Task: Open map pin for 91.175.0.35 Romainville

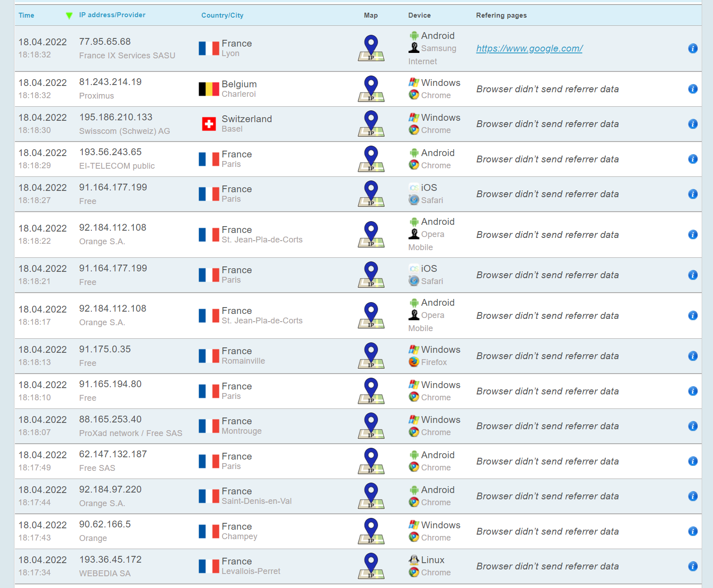Action: click(371, 356)
